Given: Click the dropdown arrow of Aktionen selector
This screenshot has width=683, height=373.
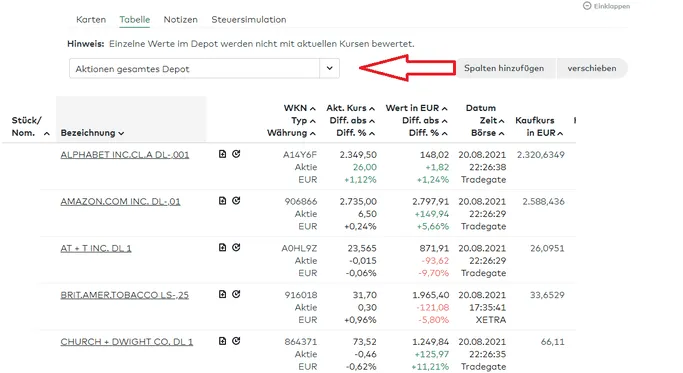Looking at the screenshot, I should pyautogui.click(x=329, y=68).
